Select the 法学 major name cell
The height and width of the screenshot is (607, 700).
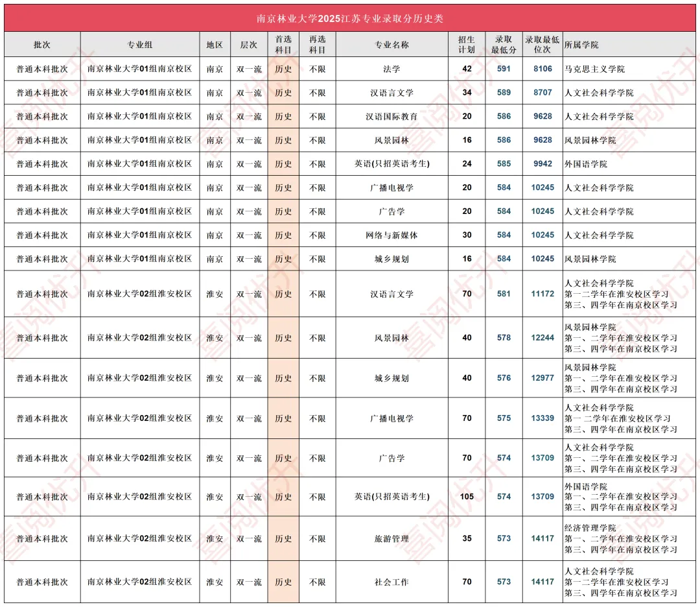tap(391, 69)
